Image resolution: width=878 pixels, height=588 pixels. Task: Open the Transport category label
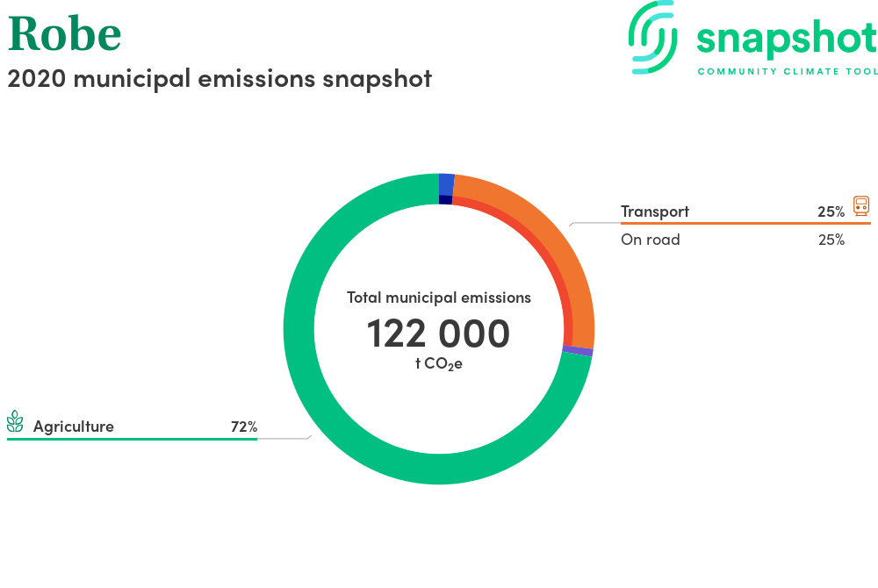click(x=655, y=212)
